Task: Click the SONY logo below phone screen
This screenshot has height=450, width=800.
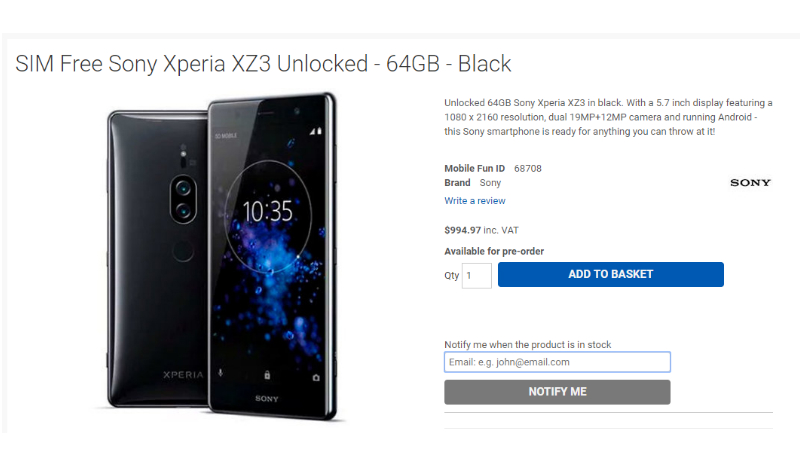Action: (x=265, y=398)
